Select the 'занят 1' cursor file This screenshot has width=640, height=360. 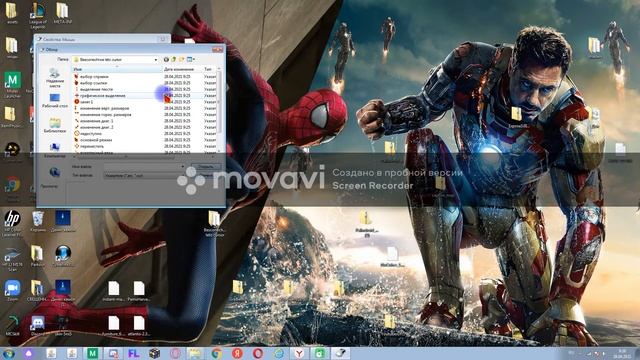84,102
